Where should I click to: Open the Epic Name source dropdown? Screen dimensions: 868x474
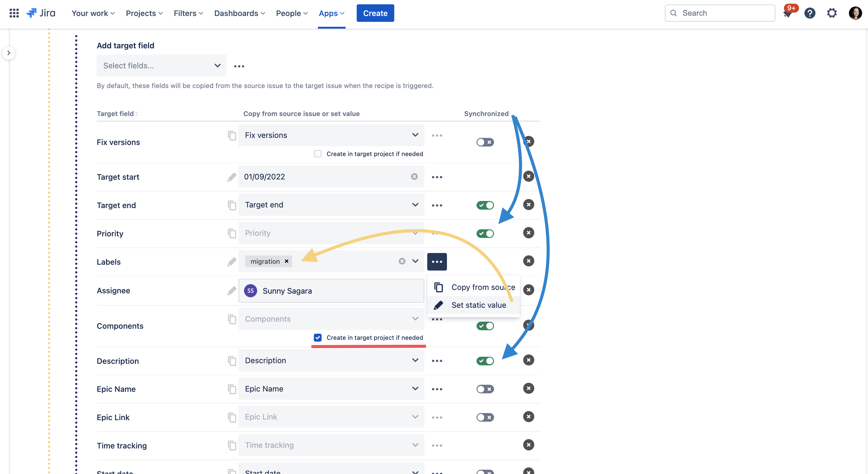(x=331, y=389)
